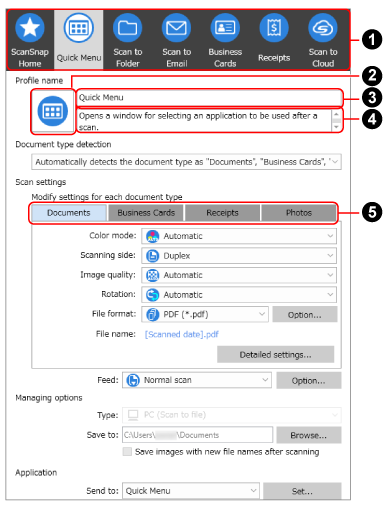
Task: Open the File format dropdown
Action: point(205,314)
